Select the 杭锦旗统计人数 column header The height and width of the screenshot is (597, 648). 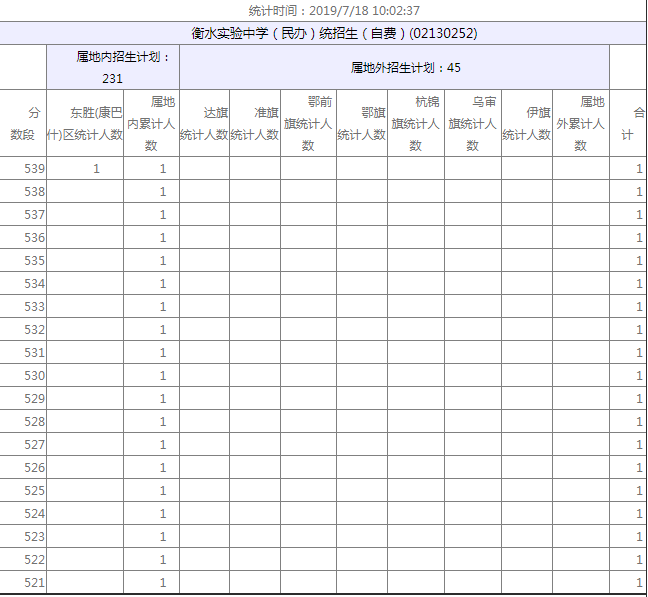pyautogui.click(x=416, y=124)
